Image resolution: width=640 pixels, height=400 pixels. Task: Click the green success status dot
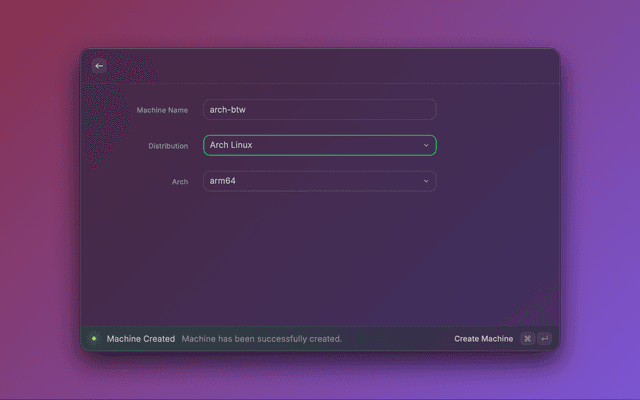tap(94, 339)
